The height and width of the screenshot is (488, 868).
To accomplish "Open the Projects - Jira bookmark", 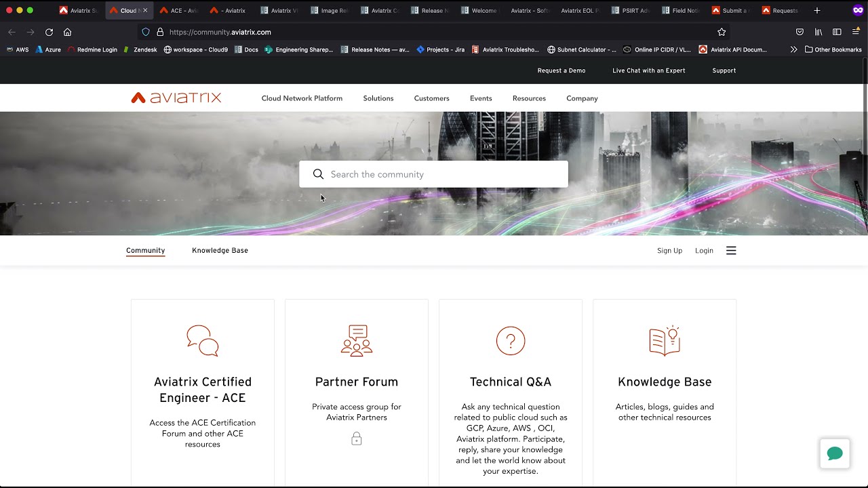I will coord(440,49).
